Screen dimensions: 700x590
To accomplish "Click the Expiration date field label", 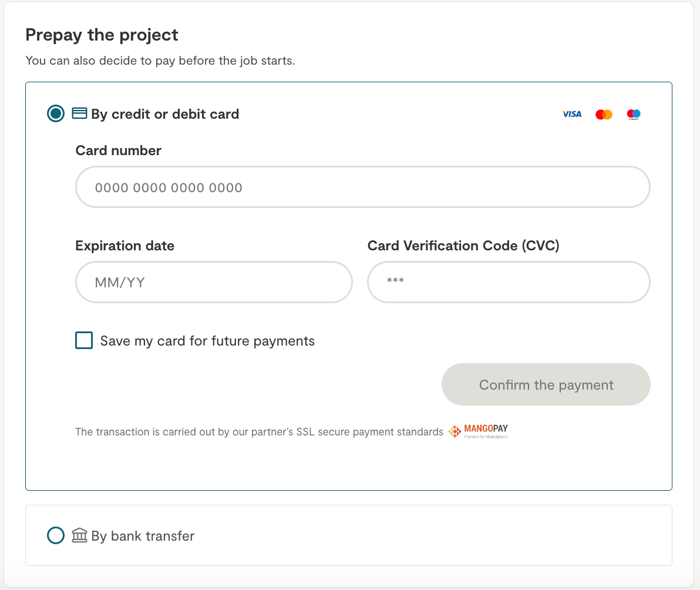I will click(124, 246).
